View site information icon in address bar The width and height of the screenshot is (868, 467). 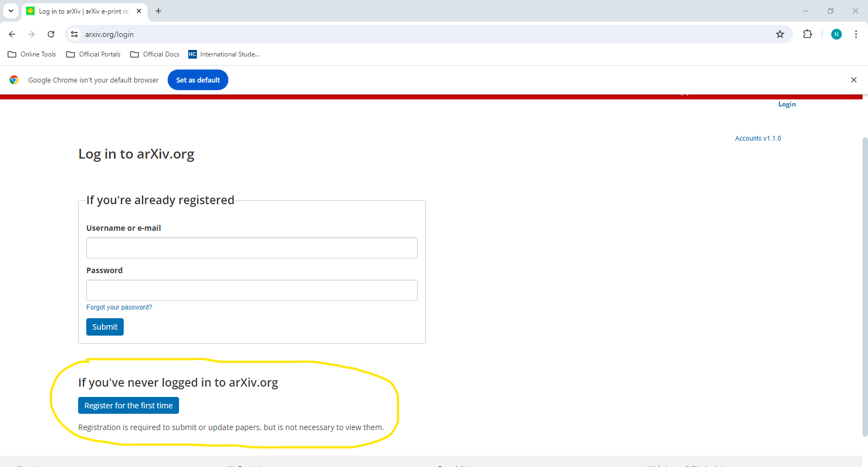click(74, 34)
